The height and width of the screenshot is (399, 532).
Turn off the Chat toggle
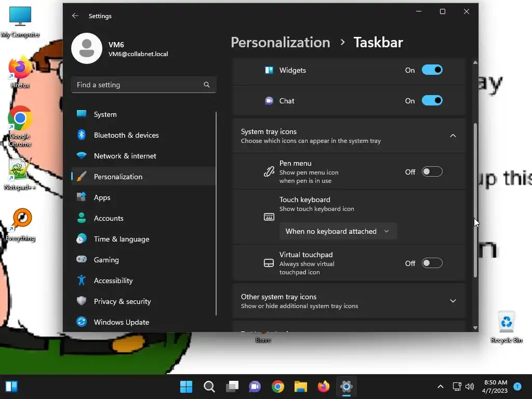tap(432, 101)
